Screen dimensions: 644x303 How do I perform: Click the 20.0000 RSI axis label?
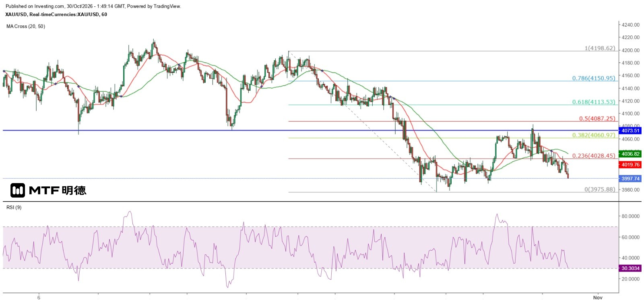pyautogui.click(x=630, y=278)
